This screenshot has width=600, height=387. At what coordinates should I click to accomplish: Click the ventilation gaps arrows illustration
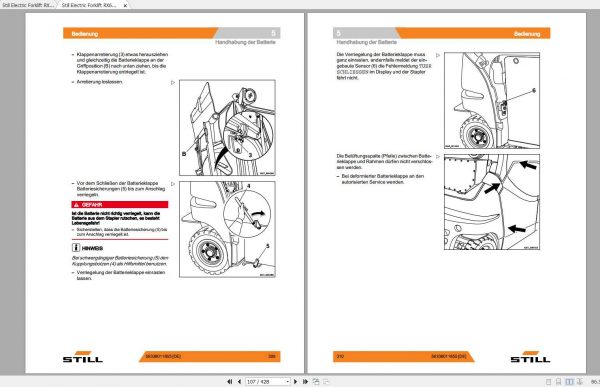tap(492, 202)
